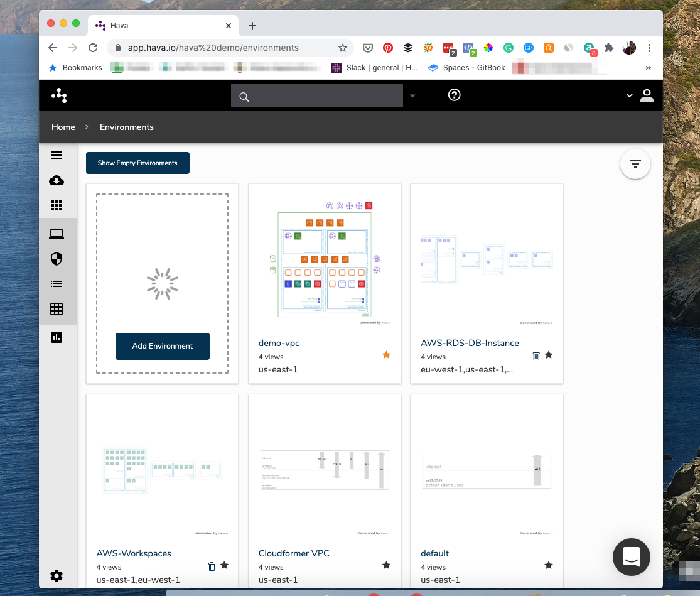
Task: Expand the account dropdown chevron
Action: tap(629, 95)
